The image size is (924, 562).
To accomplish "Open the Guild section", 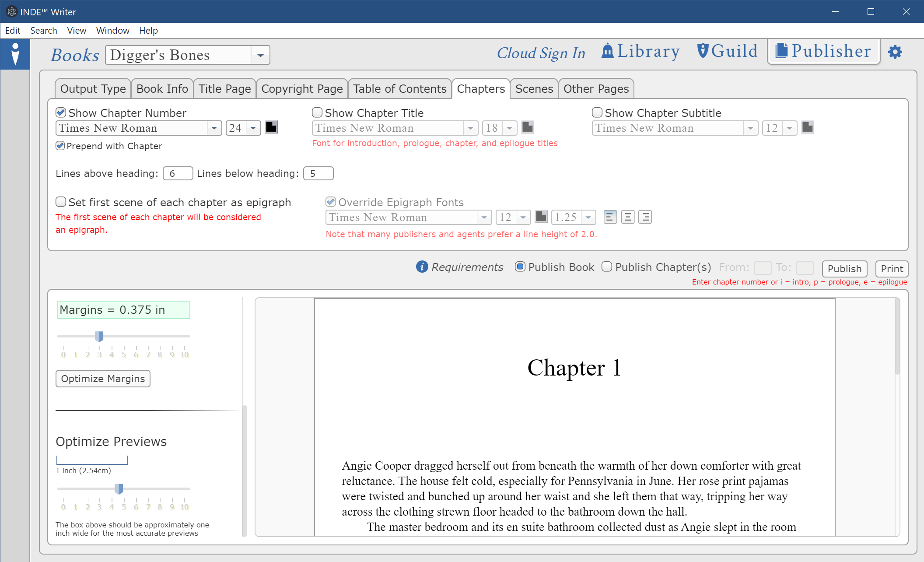I will click(x=727, y=52).
